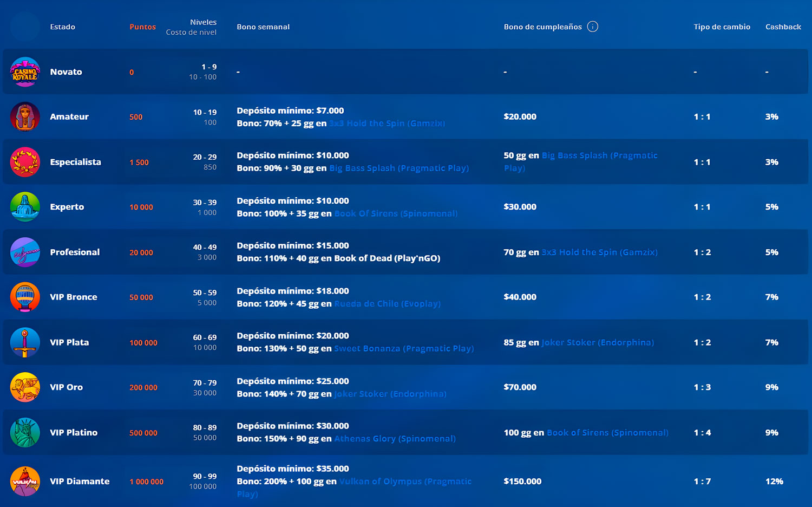Click the 90 - 99 levels range
Screen dimensions: 812x507
205,476
